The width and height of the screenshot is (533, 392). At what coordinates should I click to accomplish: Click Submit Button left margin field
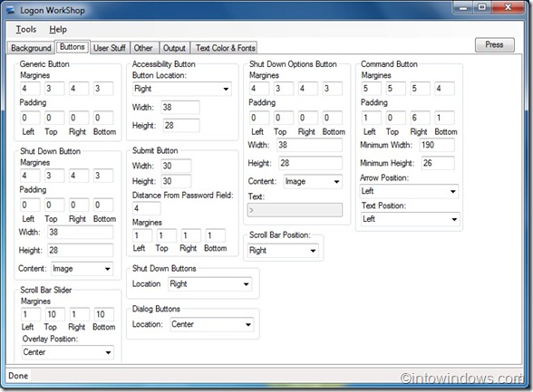tap(142, 235)
